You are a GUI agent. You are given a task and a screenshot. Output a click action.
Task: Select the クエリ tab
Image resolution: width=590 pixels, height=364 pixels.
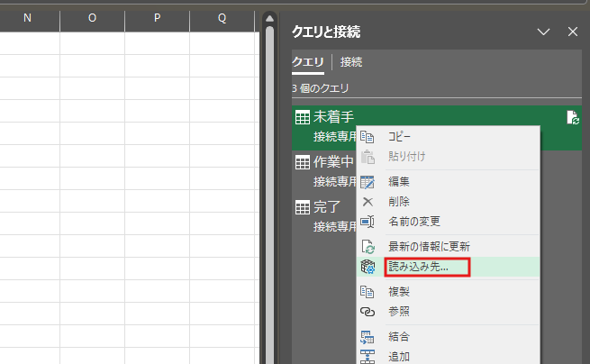[x=306, y=62]
